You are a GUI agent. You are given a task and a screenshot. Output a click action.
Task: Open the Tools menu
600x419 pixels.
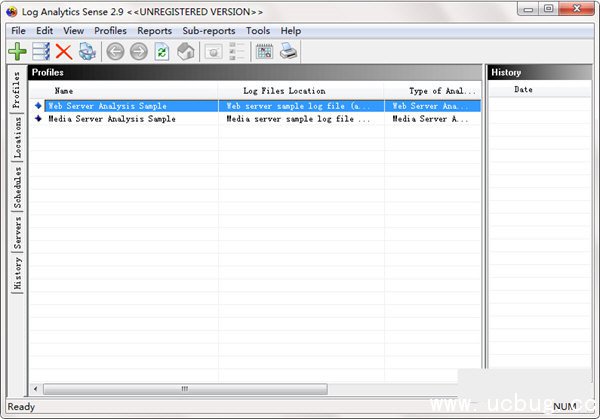258,31
